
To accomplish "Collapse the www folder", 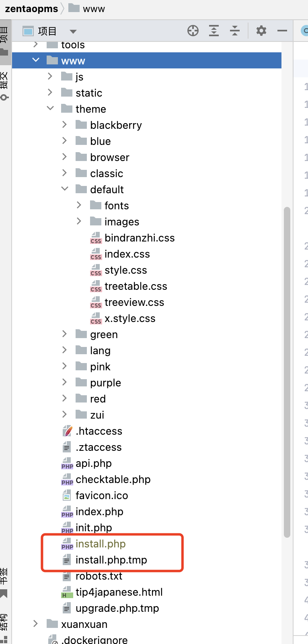I will tap(36, 60).
